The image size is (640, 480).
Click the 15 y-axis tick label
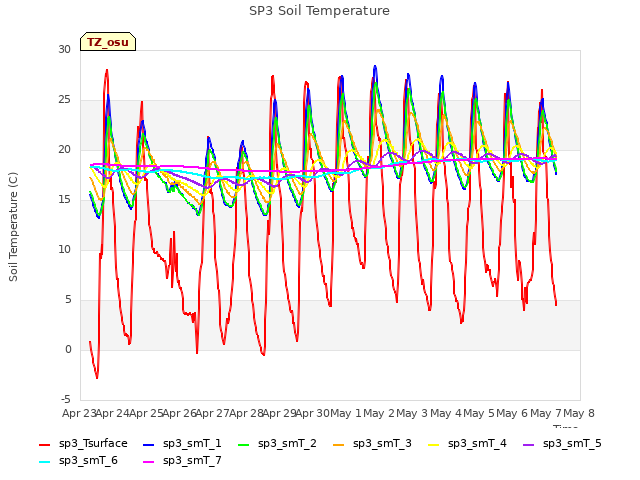64,200
